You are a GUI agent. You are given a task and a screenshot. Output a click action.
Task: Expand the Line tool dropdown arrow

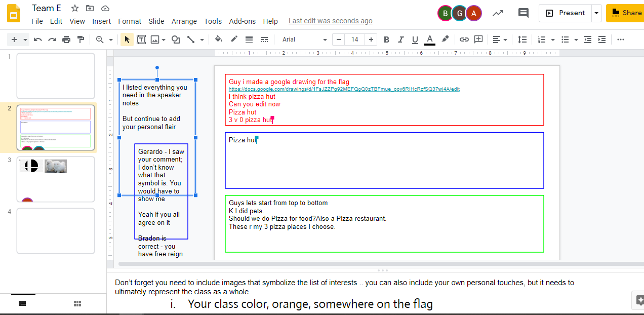pyautogui.click(x=202, y=40)
